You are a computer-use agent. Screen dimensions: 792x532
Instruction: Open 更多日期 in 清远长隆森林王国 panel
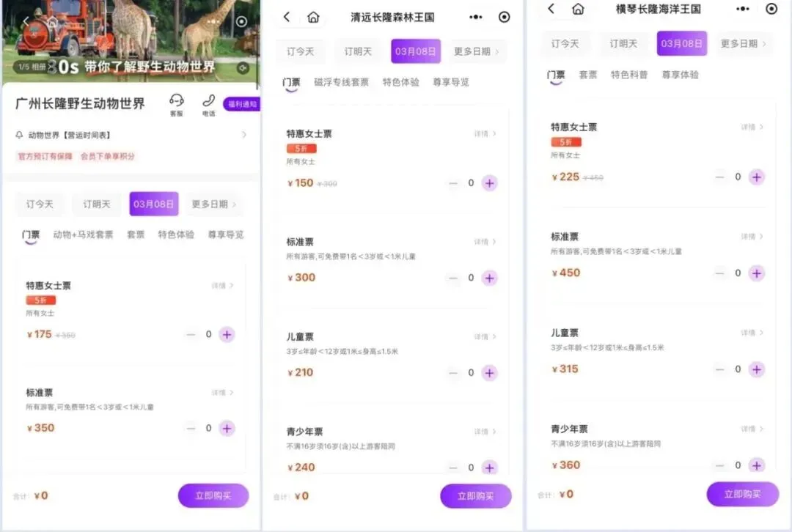(476, 51)
